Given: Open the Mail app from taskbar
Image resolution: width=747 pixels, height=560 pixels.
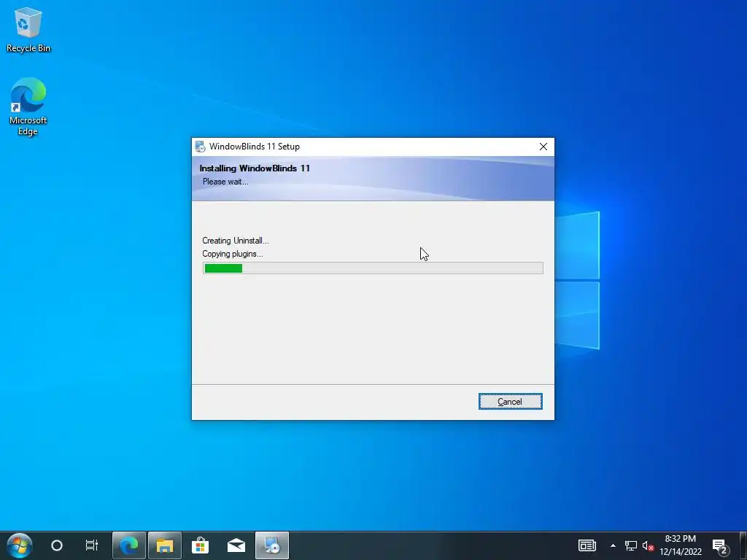Looking at the screenshot, I should point(236,545).
